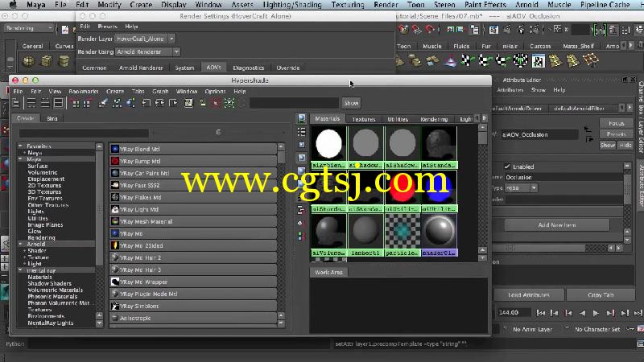Open the Hypershade Graph menu
This screenshot has width=644, height=362.
(x=160, y=91)
